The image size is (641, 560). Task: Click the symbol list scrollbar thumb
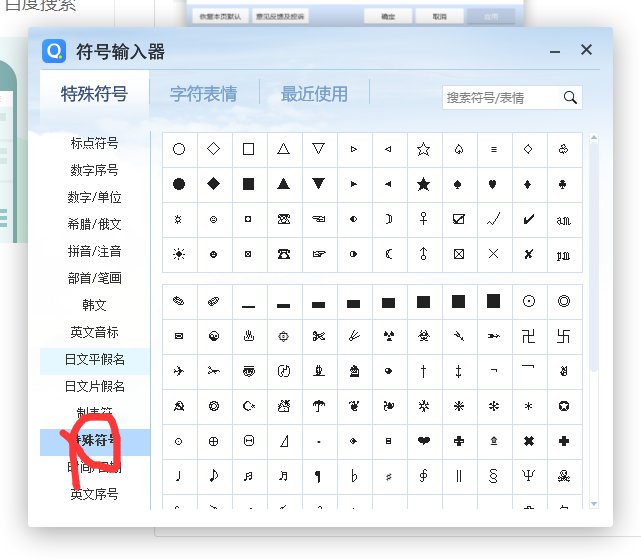(594, 258)
